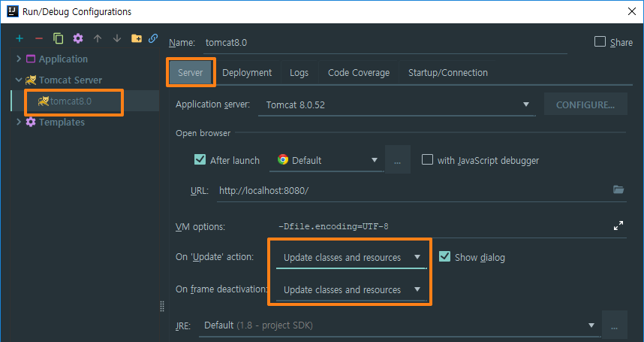Collapse the Tomcat Server tree node
644x342 pixels.
tap(19, 80)
